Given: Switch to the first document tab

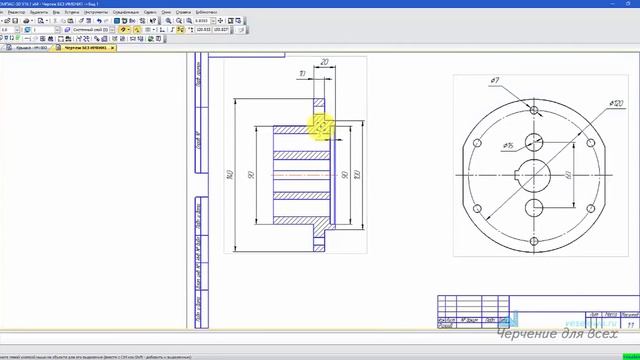Looking at the screenshot, I should click(x=28, y=48).
